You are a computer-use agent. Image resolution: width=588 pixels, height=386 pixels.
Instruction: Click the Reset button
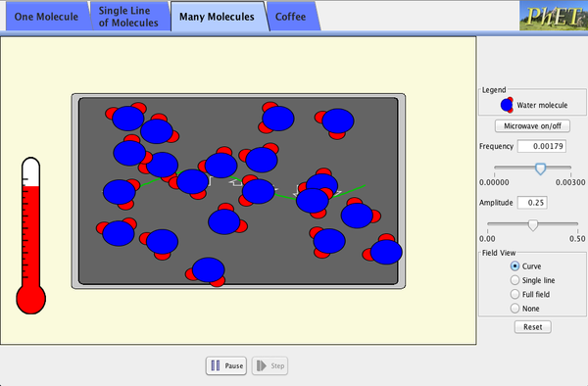click(x=532, y=327)
